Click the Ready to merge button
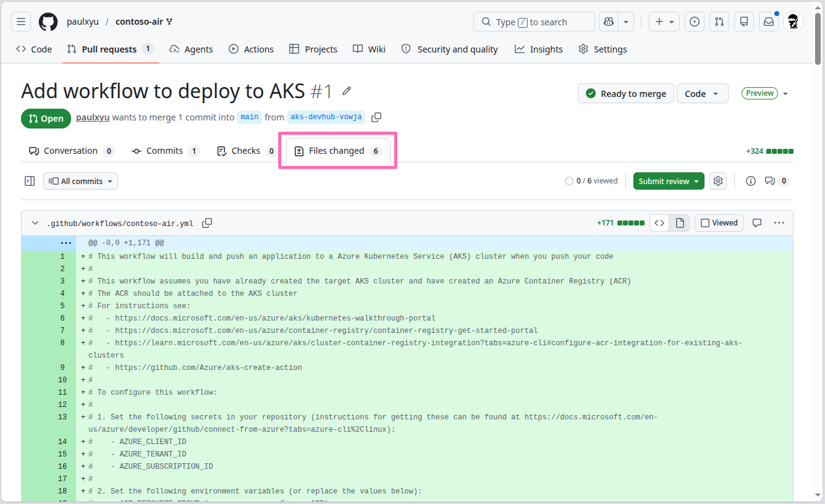This screenshot has width=825, height=504. point(625,94)
